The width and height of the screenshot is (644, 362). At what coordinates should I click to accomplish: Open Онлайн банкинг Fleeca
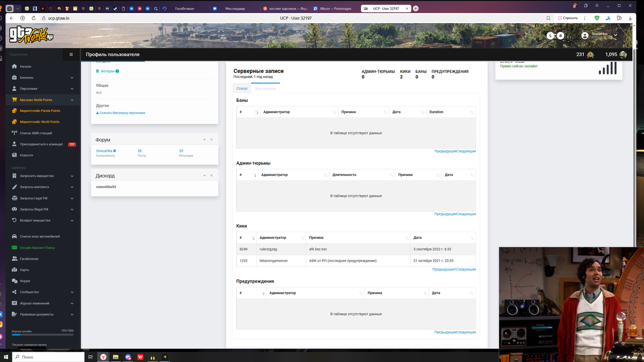click(x=37, y=248)
